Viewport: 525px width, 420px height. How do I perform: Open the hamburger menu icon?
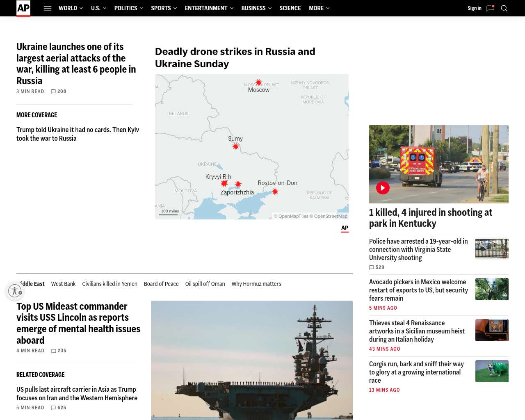click(x=48, y=8)
